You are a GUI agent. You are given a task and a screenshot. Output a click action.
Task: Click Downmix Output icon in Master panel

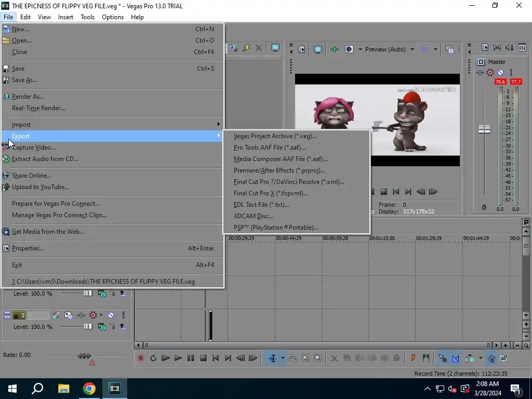[497, 47]
